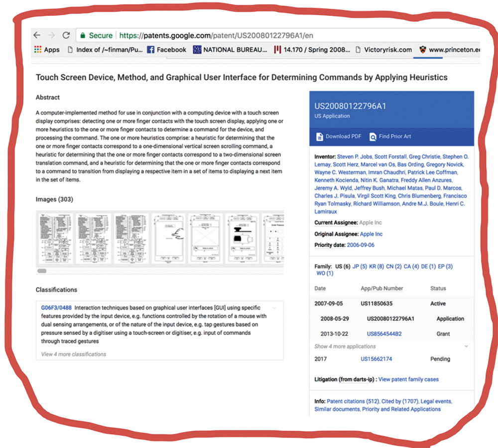498x448 pixels.
Task: Open granted patent US8564544B2
Action: tap(384, 333)
